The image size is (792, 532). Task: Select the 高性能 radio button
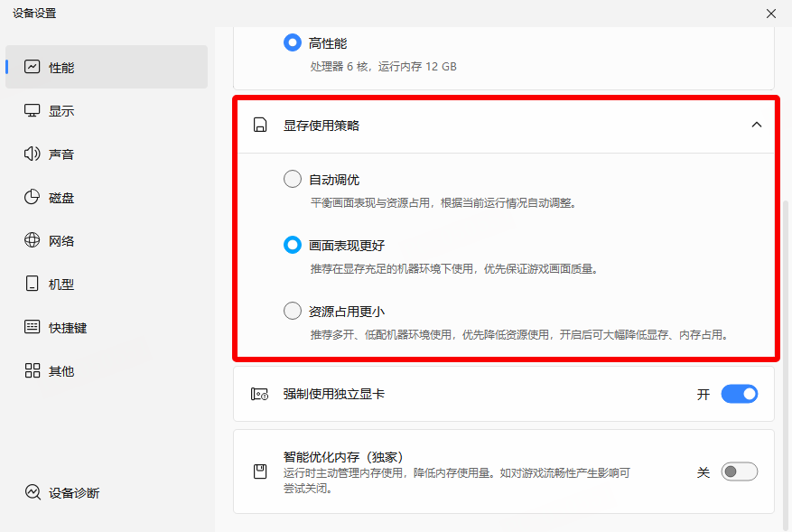293,42
